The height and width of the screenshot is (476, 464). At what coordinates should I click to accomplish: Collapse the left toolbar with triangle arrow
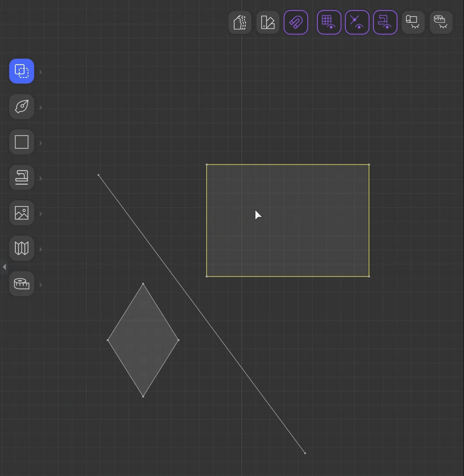pos(4,267)
